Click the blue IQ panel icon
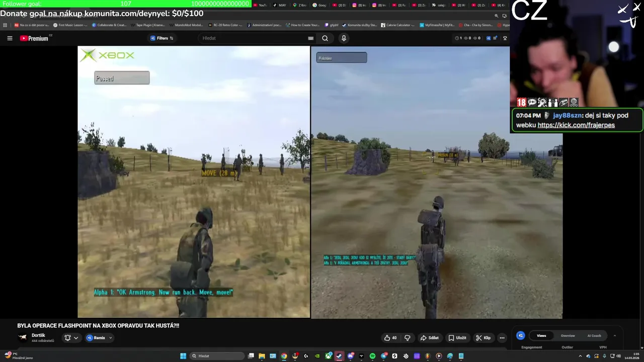The width and height of the screenshot is (644, 362). pos(521,335)
